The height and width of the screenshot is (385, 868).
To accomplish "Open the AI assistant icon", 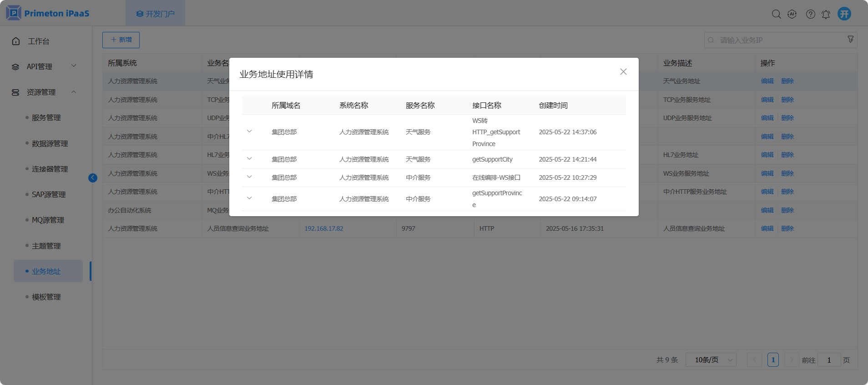I will tap(792, 14).
